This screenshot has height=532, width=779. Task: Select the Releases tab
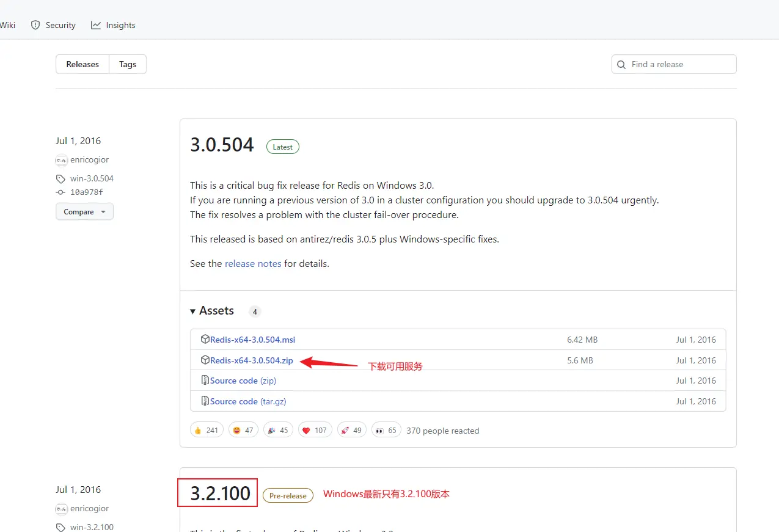(x=82, y=64)
